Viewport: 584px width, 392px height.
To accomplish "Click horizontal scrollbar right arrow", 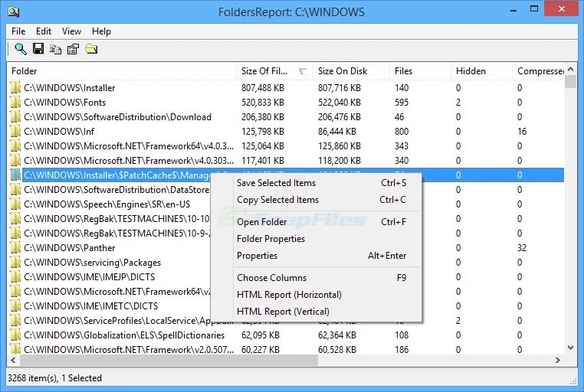I will [x=557, y=360].
